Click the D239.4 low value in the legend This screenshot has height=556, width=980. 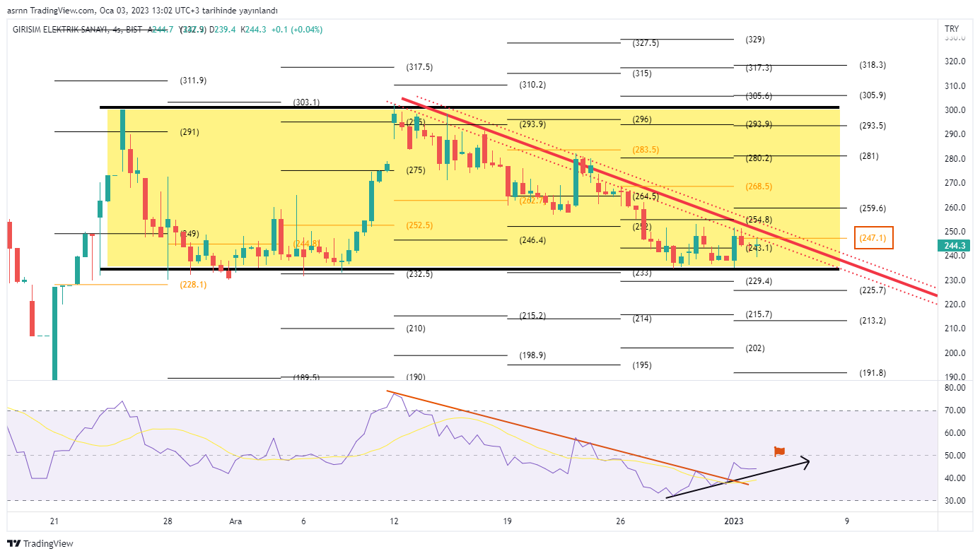[x=223, y=30]
